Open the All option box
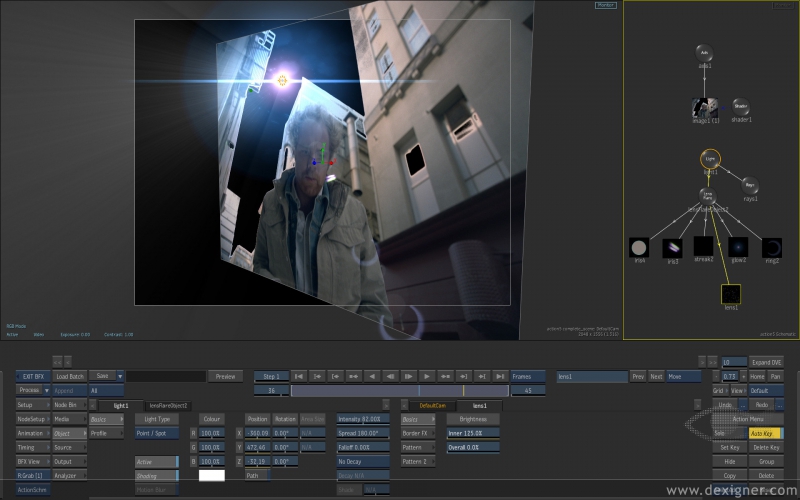The height and width of the screenshot is (500, 800). 106,391
